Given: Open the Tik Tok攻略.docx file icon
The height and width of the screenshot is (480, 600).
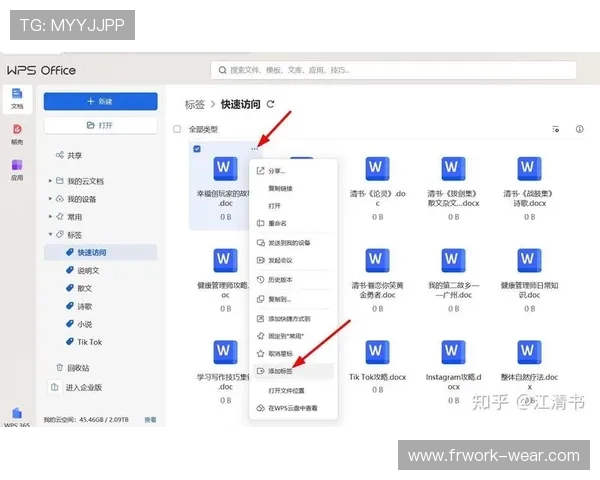Looking at the screenshot, I should point(377,352).
